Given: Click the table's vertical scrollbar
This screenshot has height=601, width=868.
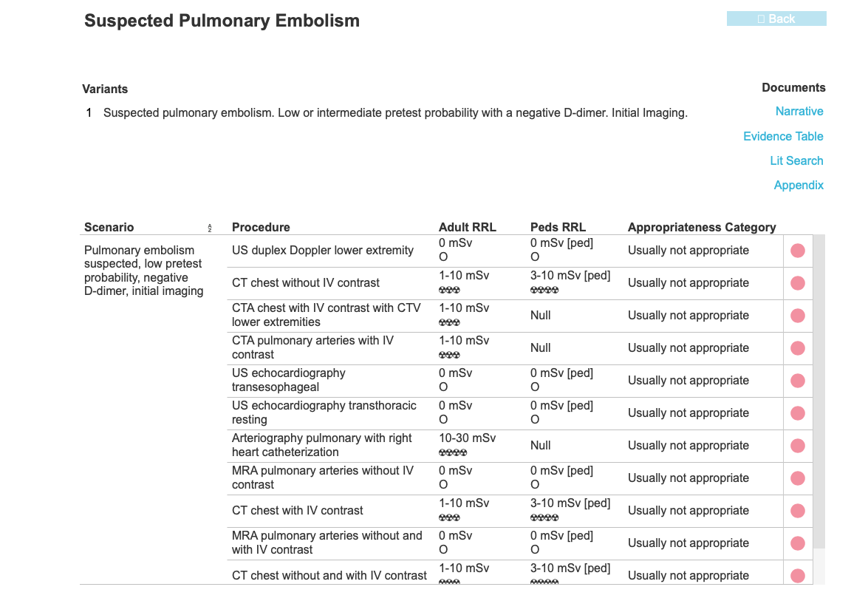Looking at the screenshot, I should point(819,391).
